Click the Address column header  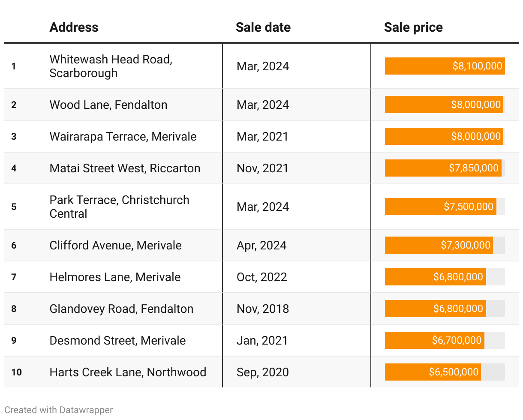pyautogui.click(x=74, y=27)
